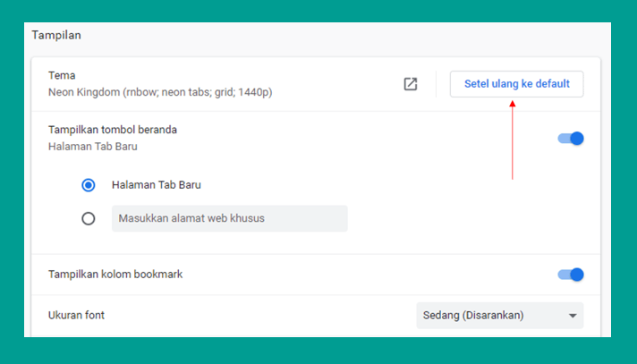Screen dimensions: 637x364
Task: Click the Sedang (Disarankan) value text
Action: pos(473,315)
